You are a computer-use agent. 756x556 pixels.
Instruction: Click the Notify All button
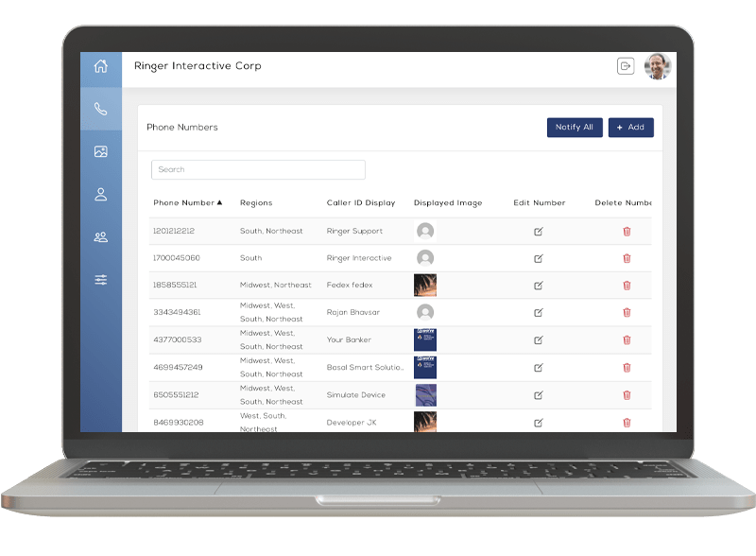(575, 128)
